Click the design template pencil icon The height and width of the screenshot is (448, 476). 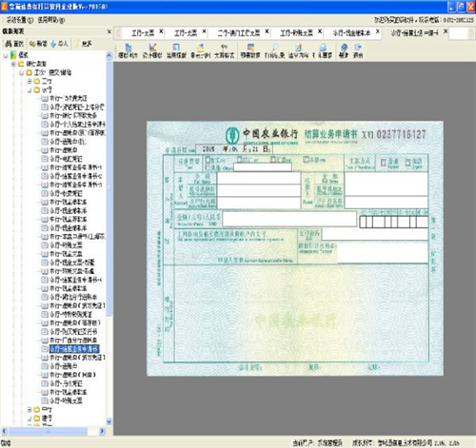(152, 48)
